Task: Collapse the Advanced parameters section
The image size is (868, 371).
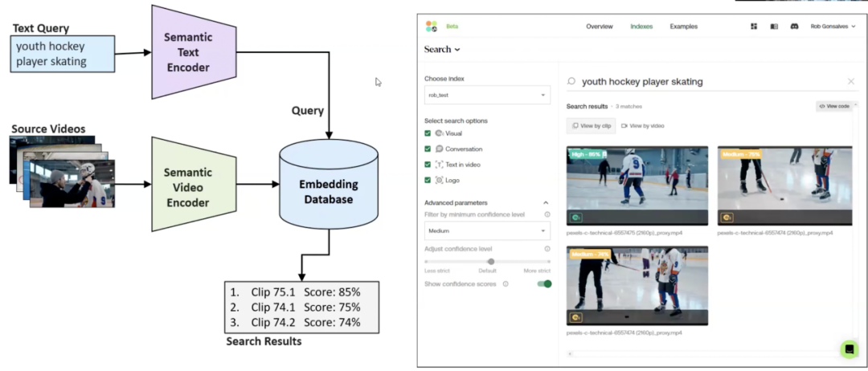Action: coord(546,203)
